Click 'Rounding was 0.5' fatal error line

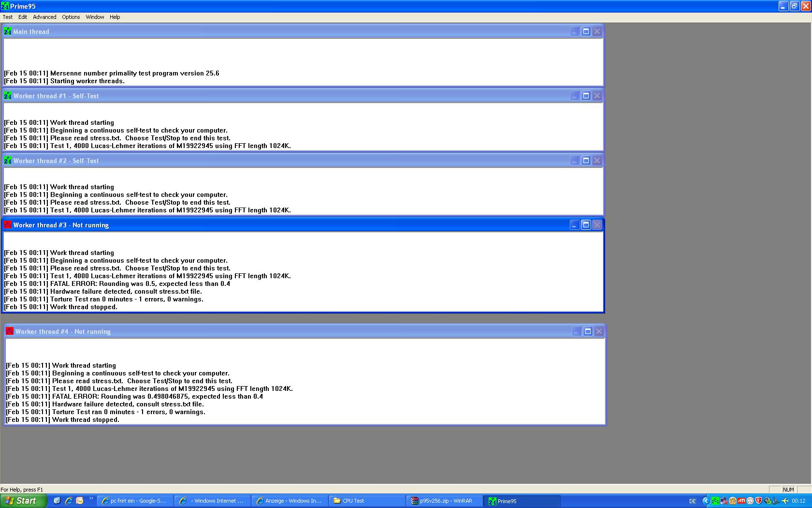pos(117,284)
